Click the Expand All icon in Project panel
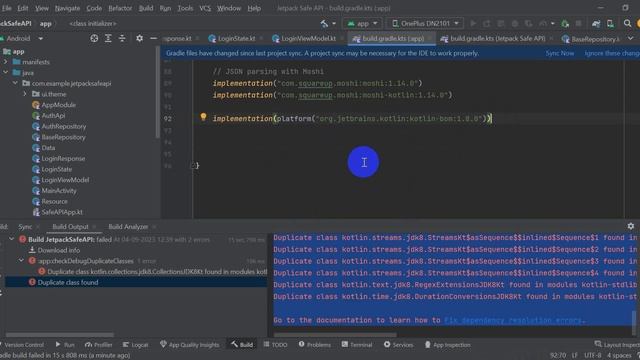Image resolution: width=640 pixels, height=360 pixels. coord(108,38)
